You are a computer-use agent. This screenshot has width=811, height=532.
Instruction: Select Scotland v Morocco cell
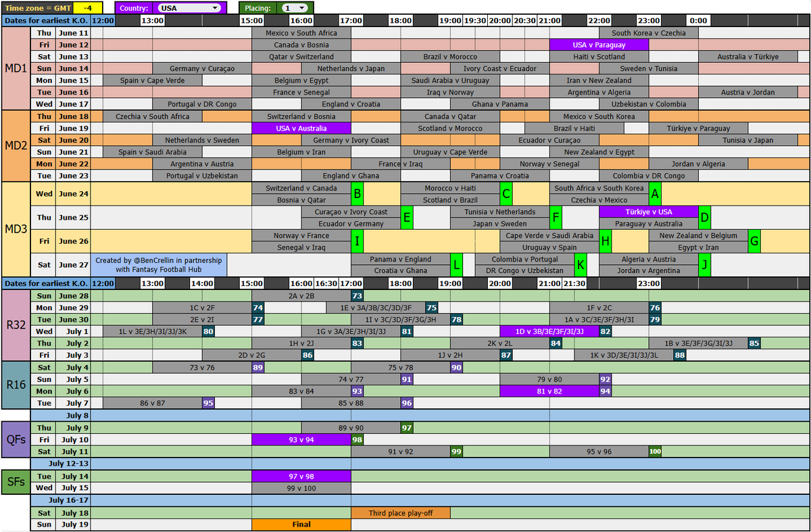[450, 128]
